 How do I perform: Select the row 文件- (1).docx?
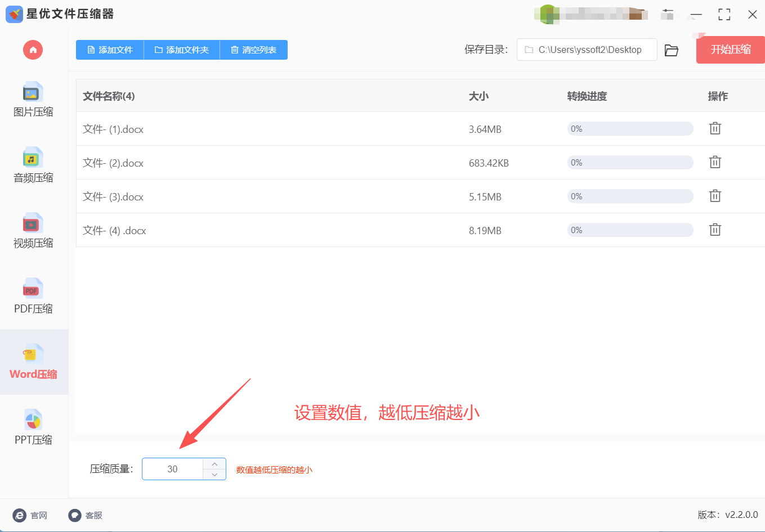(x=420, y=129)
